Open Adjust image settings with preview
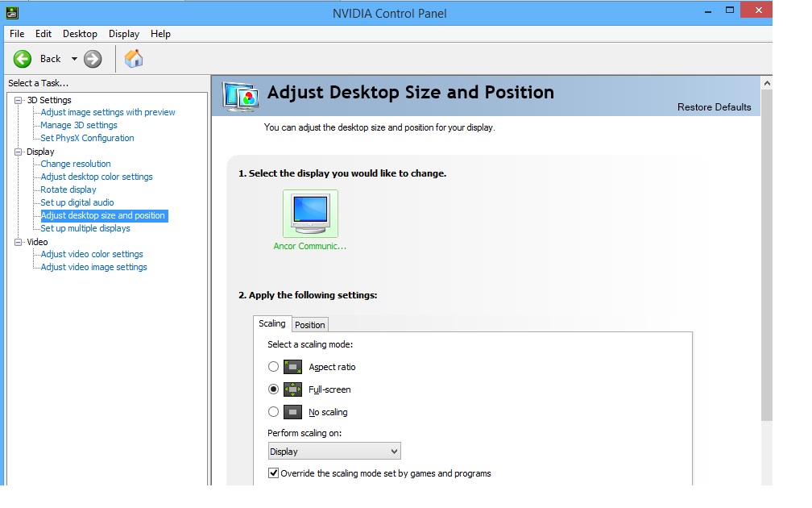This screenshot has height=508, width=812. [108, 112]
